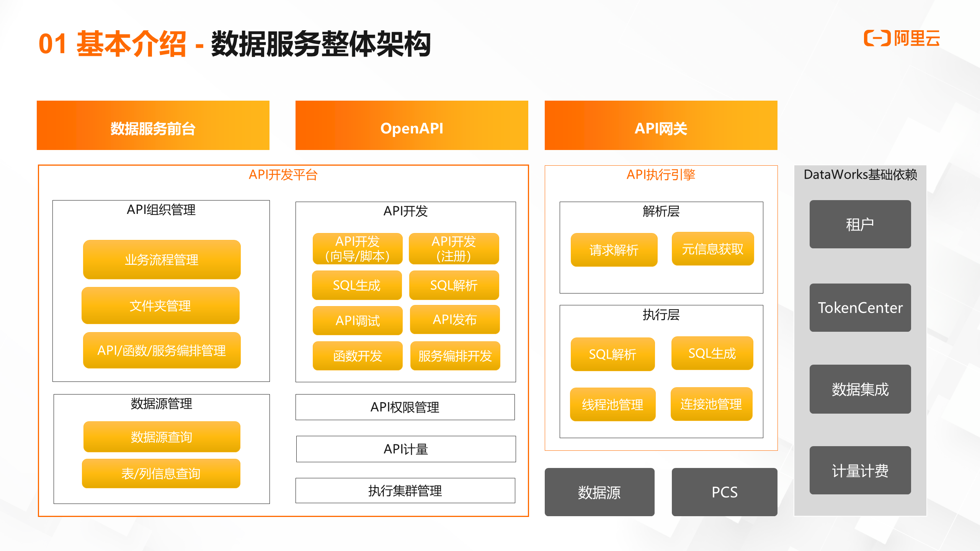Select the 业务流程管理 box

pyautogui.click(x=161, y=260)
